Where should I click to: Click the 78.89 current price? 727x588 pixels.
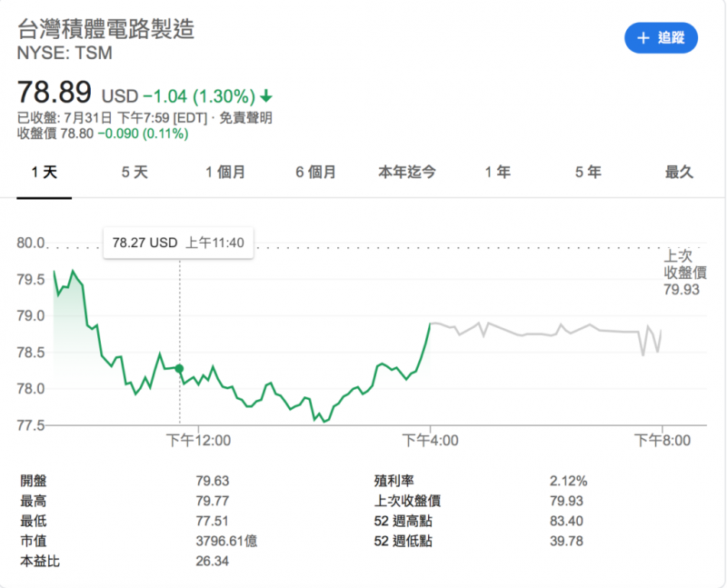pyautogui.click(x=55, y=92)
